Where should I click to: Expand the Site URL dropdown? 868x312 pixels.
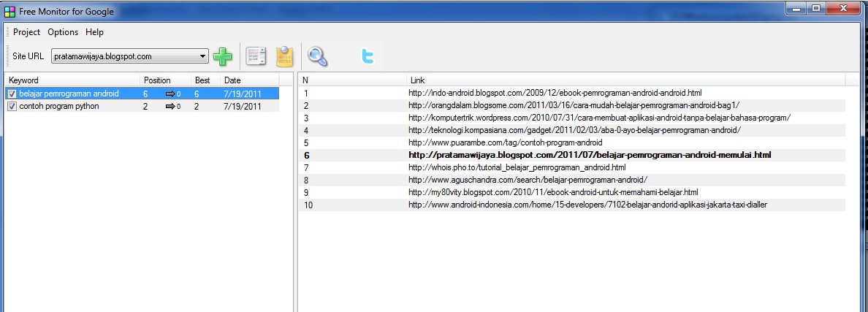(202, 56)
